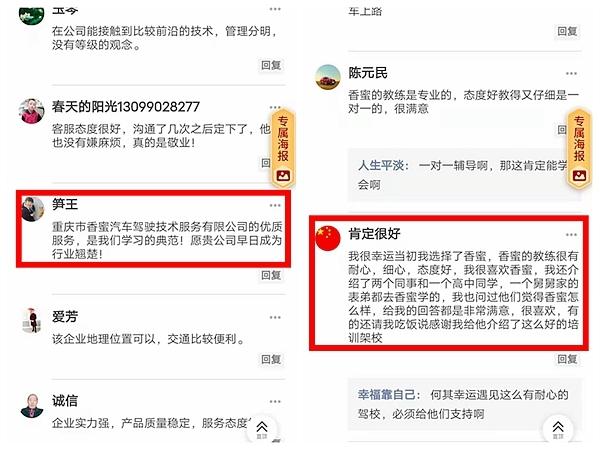Open 诚信 user's avatar
600x450 pixels.
pos(32,406)
